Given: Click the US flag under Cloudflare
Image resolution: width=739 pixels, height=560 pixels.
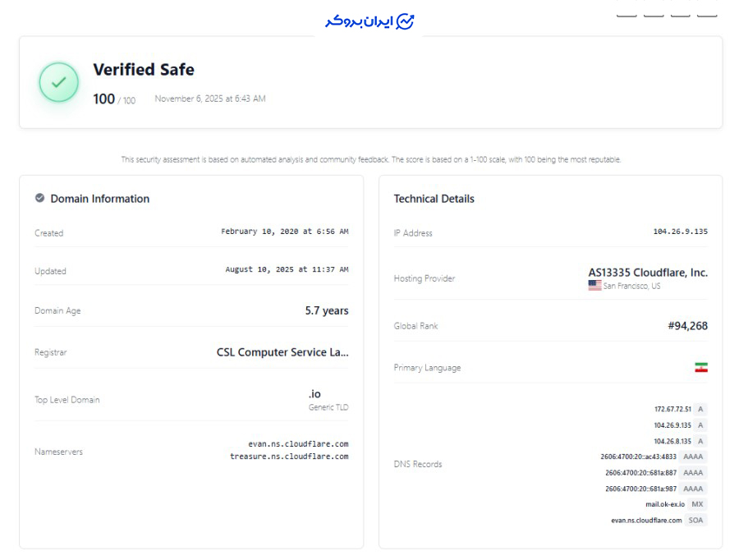Looking at the screenshot, I should tap(594, 286).
